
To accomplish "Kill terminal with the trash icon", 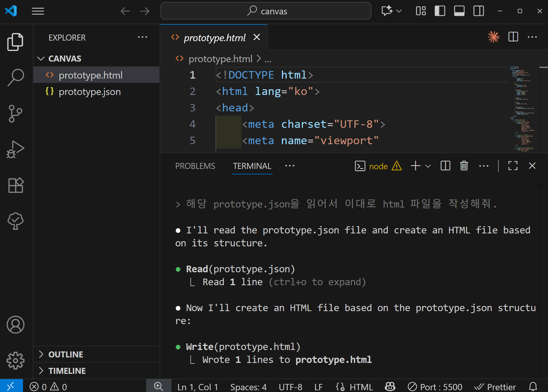I will 464,166.
